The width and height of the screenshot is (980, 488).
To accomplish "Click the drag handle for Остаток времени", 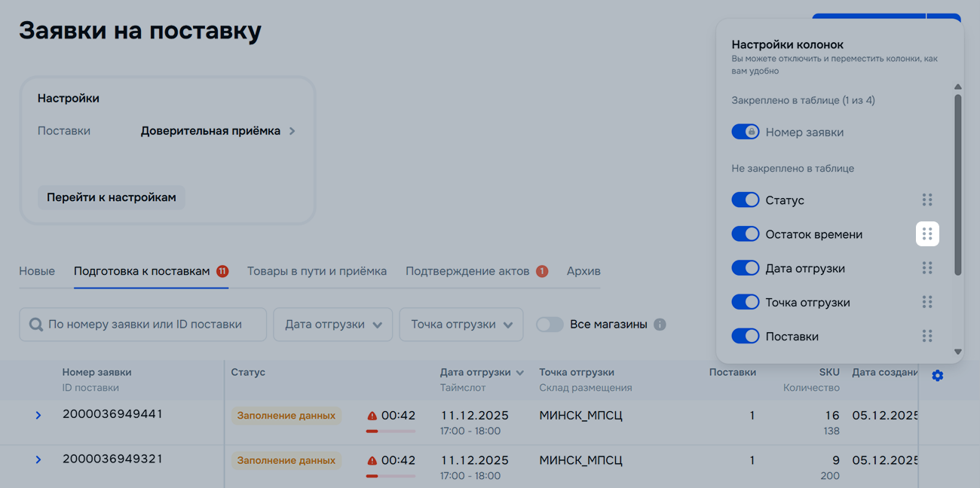I will click(x=927, y=233).
